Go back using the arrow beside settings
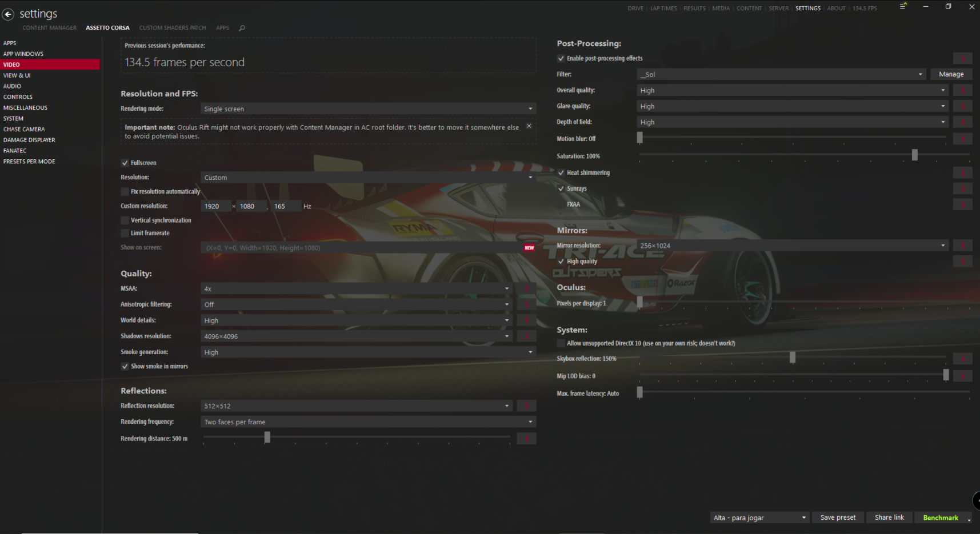This screenshot has width=980, height=534. pyautogui.click(x=8, y=14)
